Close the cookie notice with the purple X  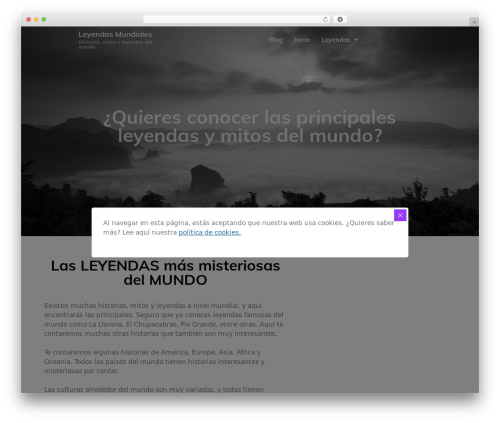pos(400,215)
